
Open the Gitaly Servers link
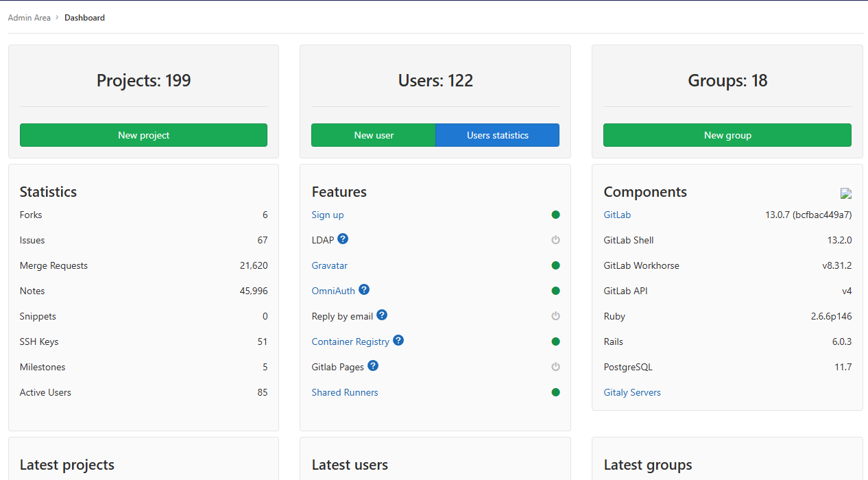(x=632, y=392)
